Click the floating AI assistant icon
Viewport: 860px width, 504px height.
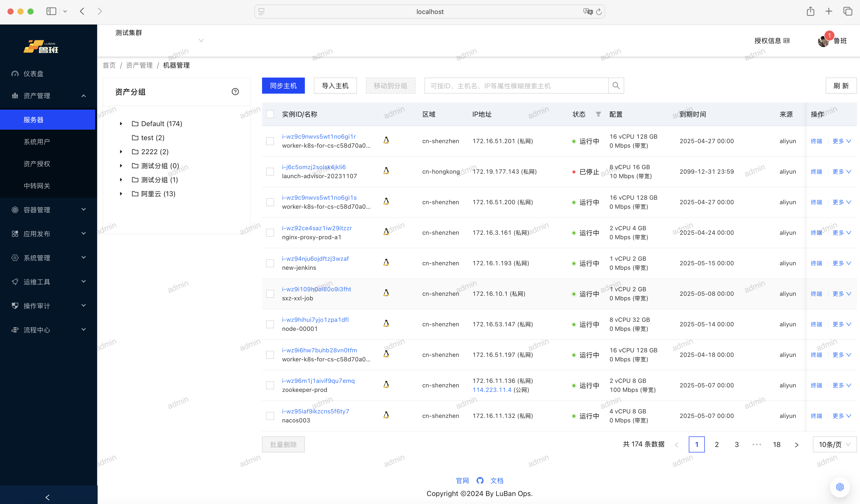839,486
